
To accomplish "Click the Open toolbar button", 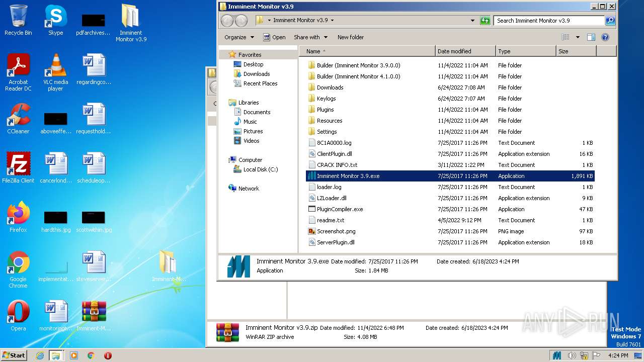I will coord(275,37).
